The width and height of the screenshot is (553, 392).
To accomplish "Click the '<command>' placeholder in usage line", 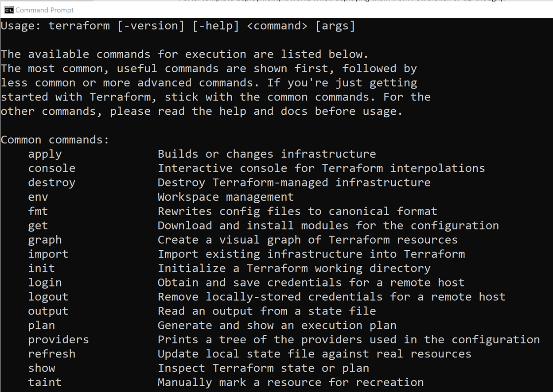I will point(277,26).
